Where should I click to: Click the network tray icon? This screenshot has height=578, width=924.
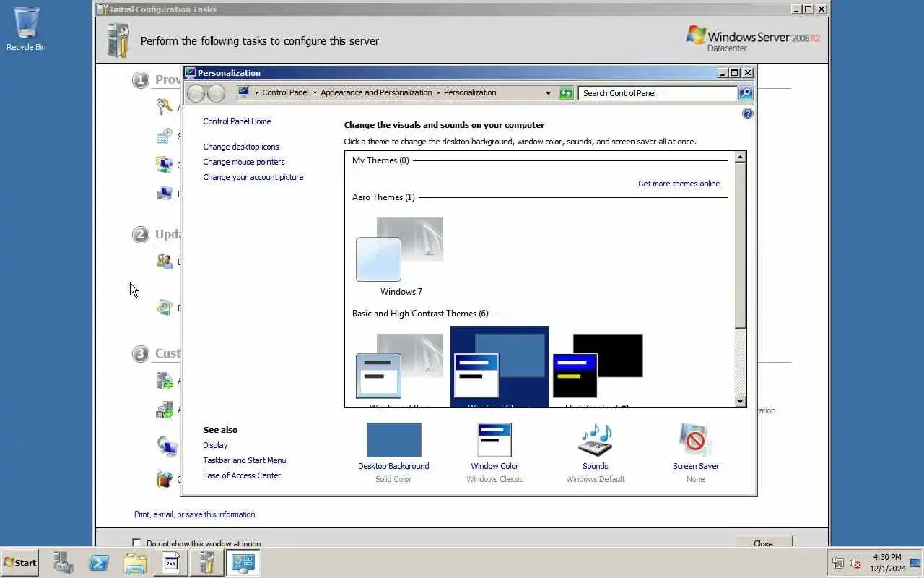[x=838, y=563]
